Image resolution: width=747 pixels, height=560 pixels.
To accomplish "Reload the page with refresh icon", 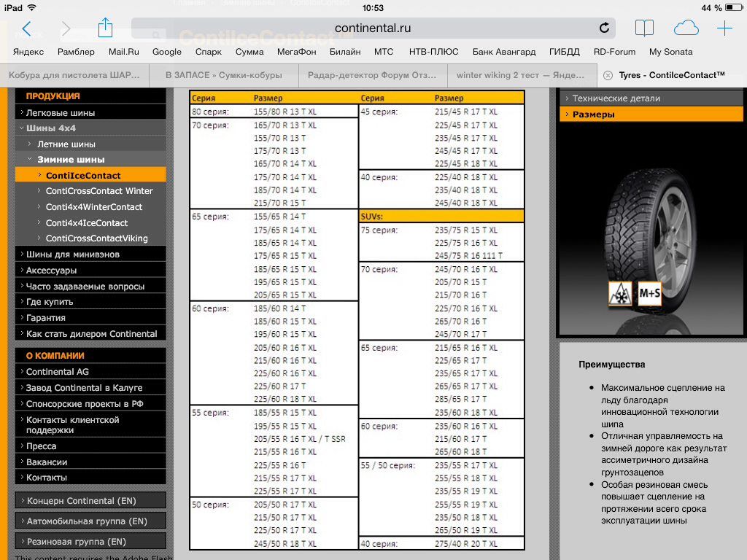I will click(604, 28).
